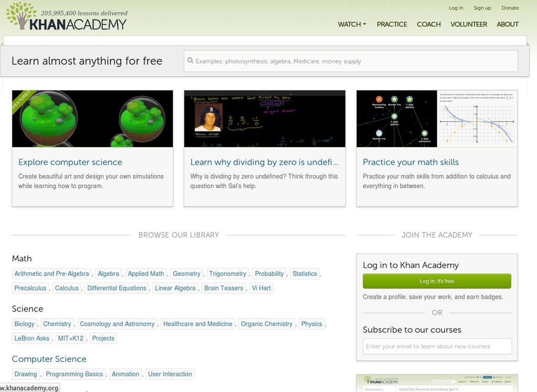Open the Programming Basics topic

click(x=74, y=374)
